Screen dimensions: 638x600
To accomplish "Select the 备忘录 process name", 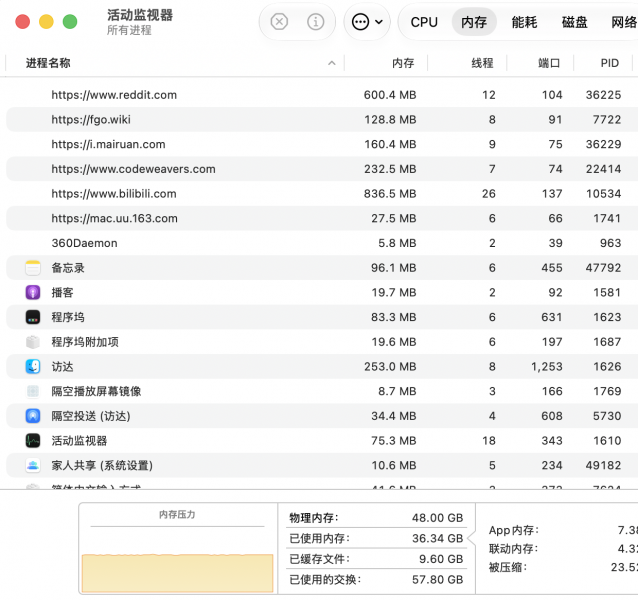I will coord(68,268).
